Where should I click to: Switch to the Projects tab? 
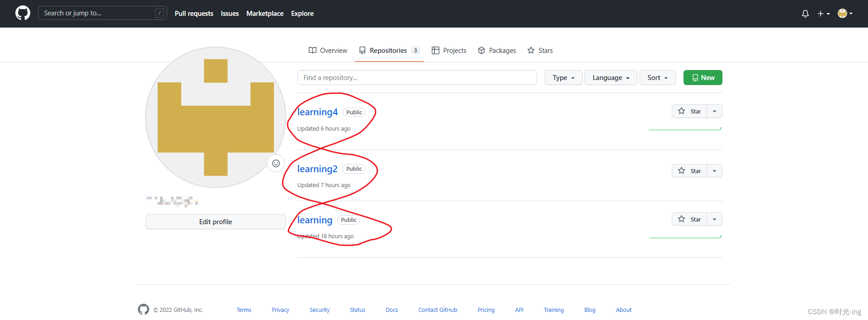click(449, 51)
